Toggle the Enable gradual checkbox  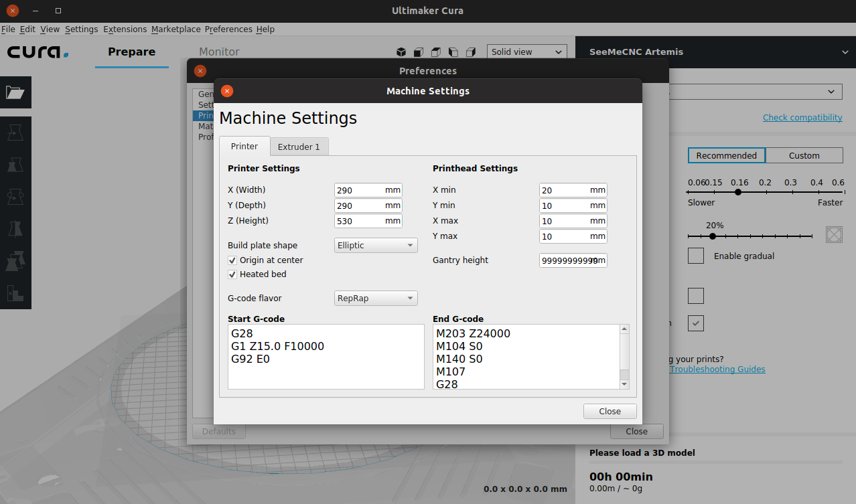click(x=696, y=256)
